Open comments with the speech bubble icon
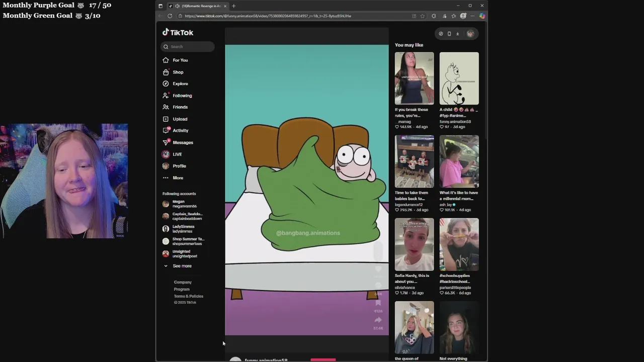Screen dimensions: 644x362 (x=378, y=286)
